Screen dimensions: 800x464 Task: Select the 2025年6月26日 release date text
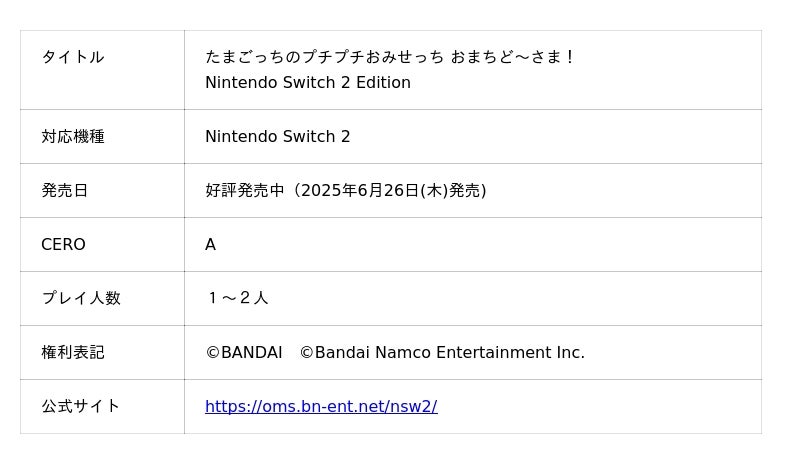(x=360, y=190)
